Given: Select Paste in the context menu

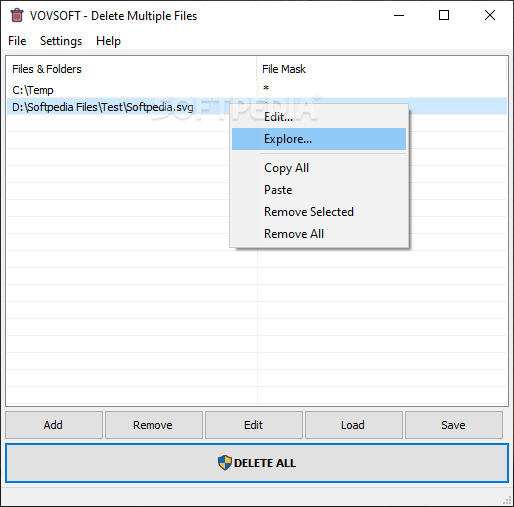Looking at the screenshot, I should (x=319, y=190).
